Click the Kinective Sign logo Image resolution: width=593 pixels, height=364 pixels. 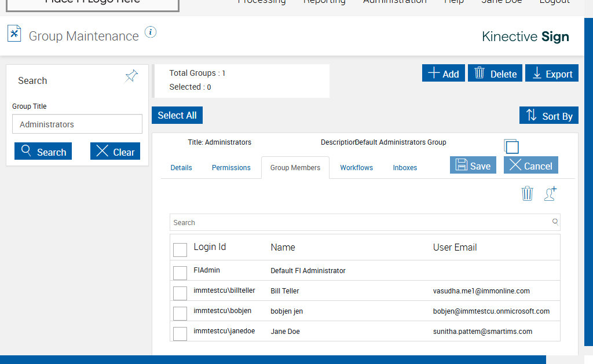[x=525, y=36]
